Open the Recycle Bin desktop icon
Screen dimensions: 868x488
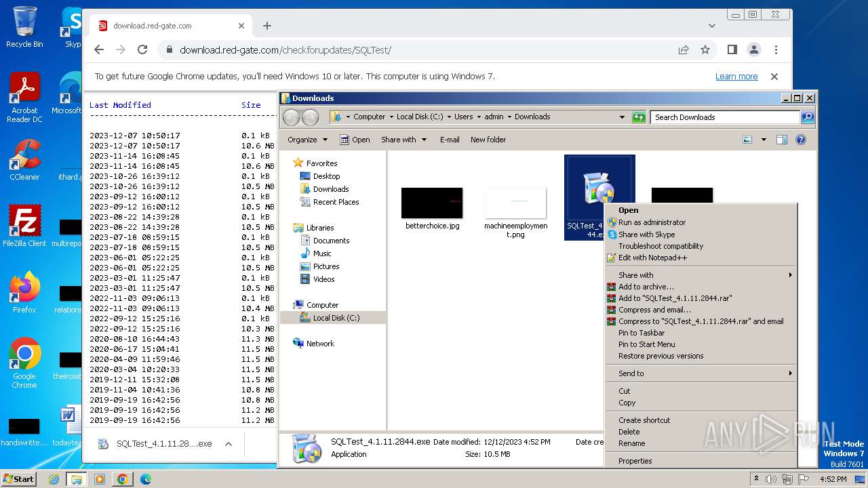[24, 27]
